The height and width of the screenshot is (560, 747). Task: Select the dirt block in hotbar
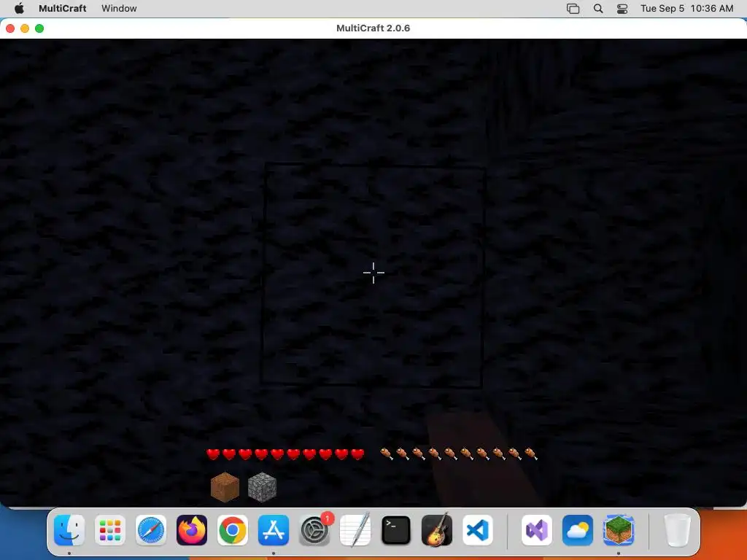[x=225, y=487]
